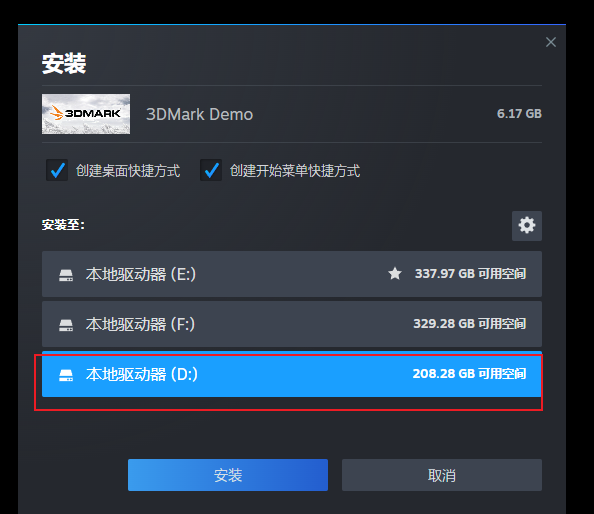Click the 创建开始菜单快捷方式 label text
The image size is (594, 514).
[x=295, y=171]
